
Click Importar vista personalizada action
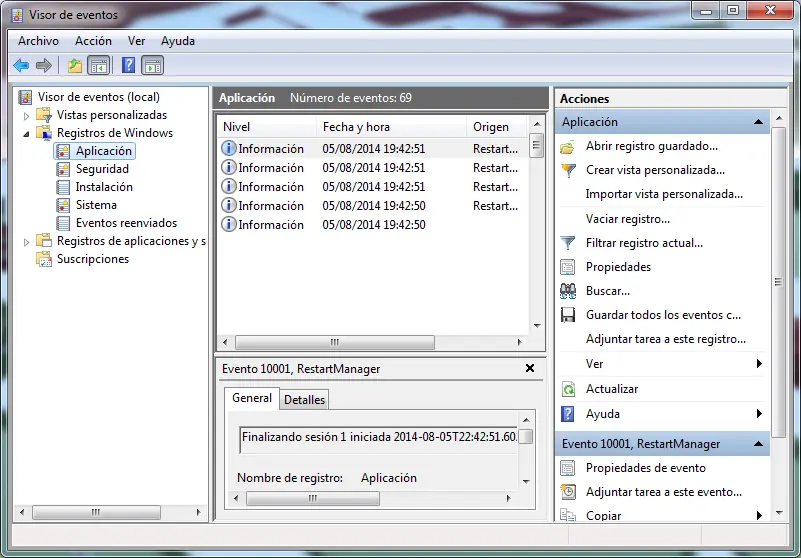point(664,194)
